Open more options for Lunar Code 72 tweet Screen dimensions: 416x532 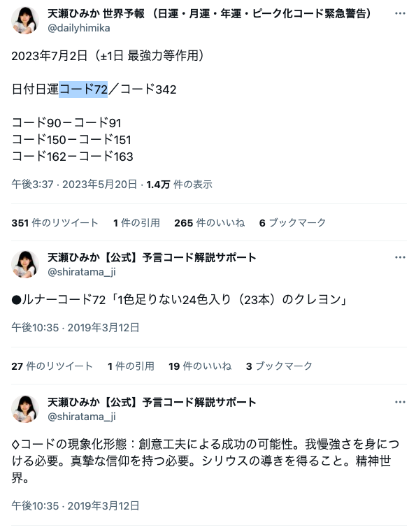(x=400, y=257)
